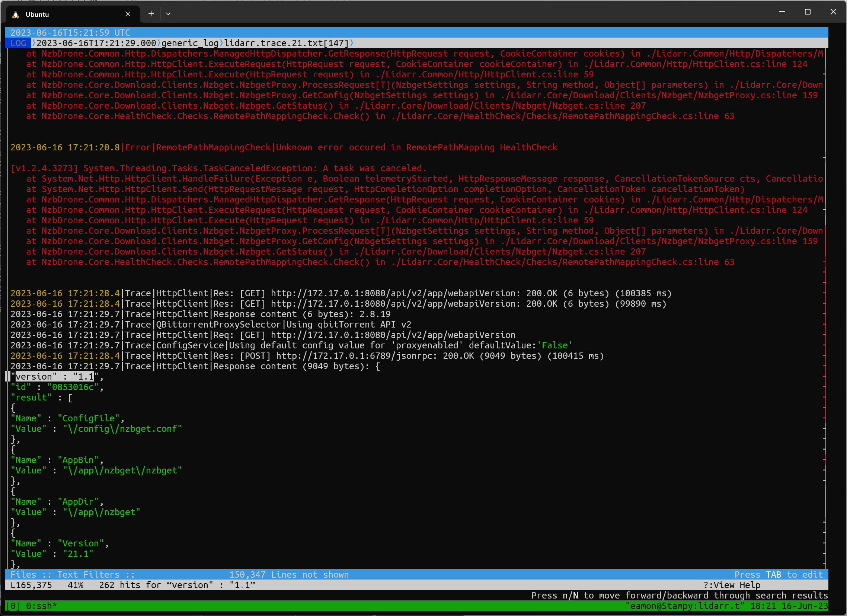The height and width of the screenshot is (616, 847).
Task: Click the Linux penguin icon on the Ubuntu tab
Action: 15,14
